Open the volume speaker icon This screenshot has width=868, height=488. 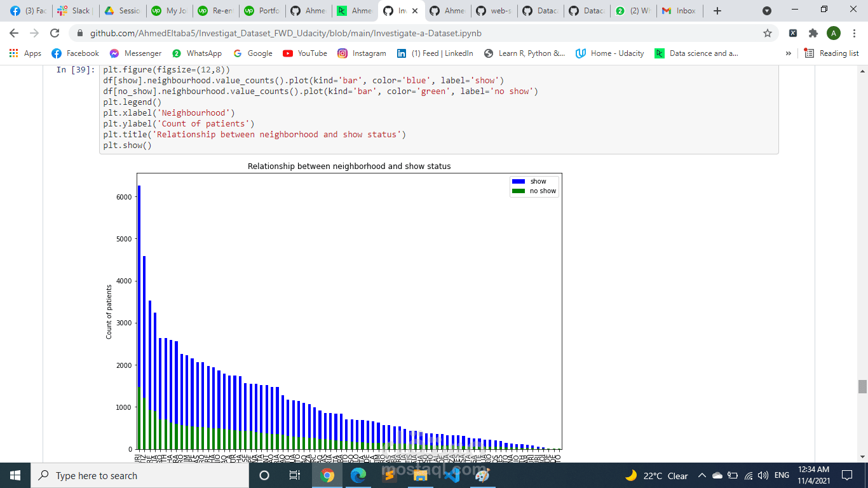pyautogui.click(x=763, y=475)
